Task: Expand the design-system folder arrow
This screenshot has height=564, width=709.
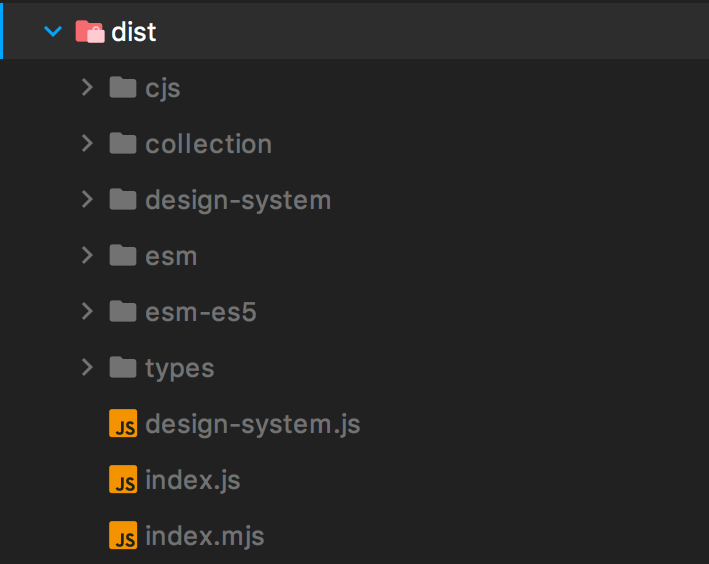Action: pyautogui.click(x=87, y=199)
